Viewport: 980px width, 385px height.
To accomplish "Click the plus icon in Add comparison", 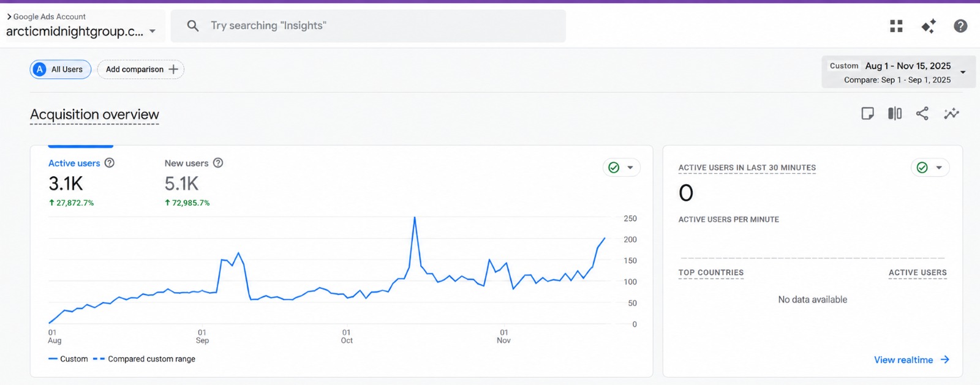I will coord(173,69).
